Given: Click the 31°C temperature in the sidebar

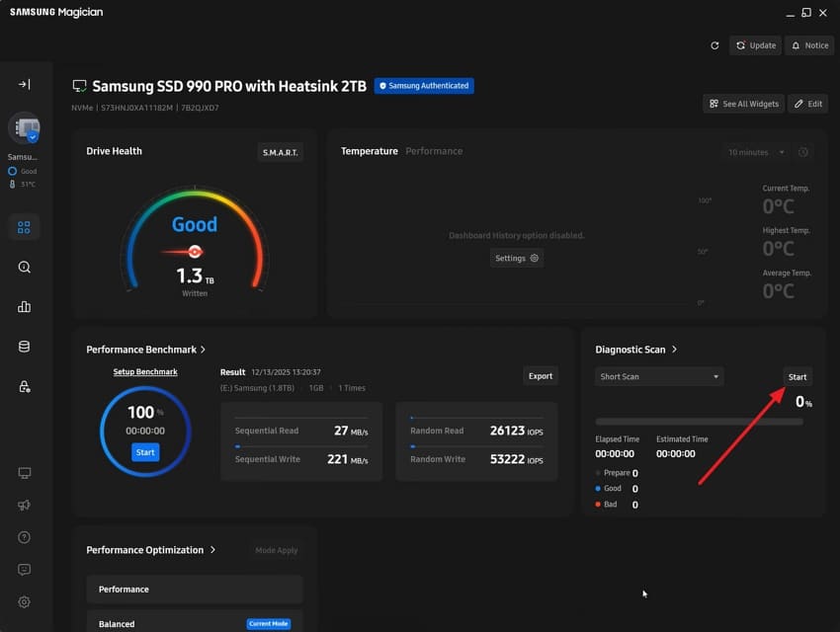Looking at the screenshot, I should [x=23, y=184].
